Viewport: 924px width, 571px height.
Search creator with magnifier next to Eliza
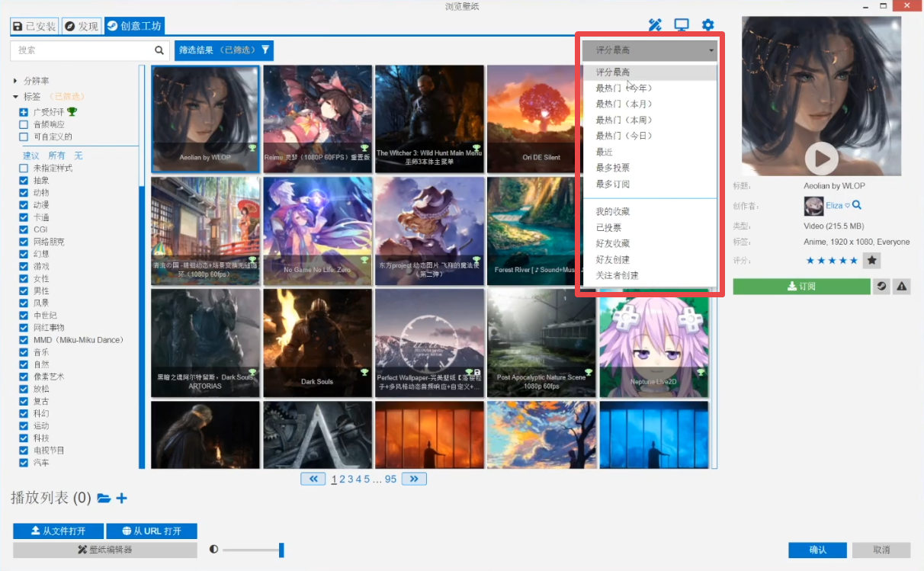(x=857, y=205)
